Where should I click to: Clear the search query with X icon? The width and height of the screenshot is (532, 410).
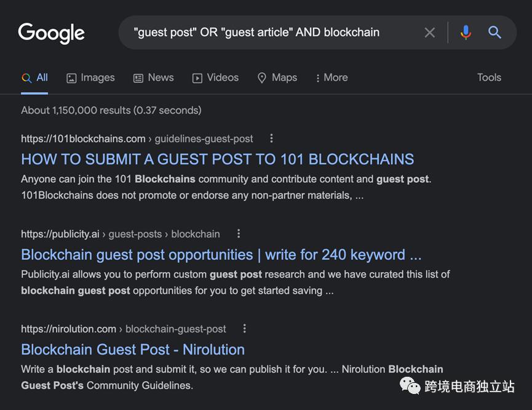[x=430, y=33]
